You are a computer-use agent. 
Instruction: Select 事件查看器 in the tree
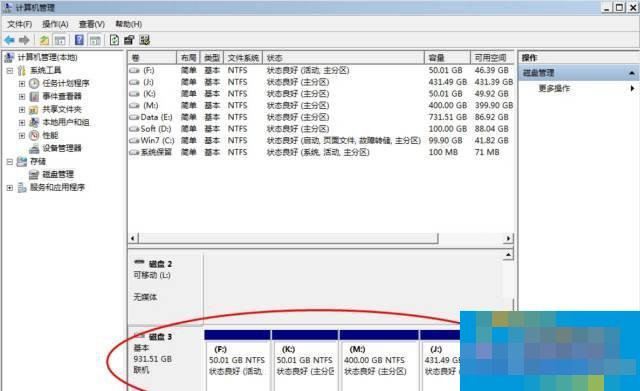pyautogui.click(x=62, y=96)
